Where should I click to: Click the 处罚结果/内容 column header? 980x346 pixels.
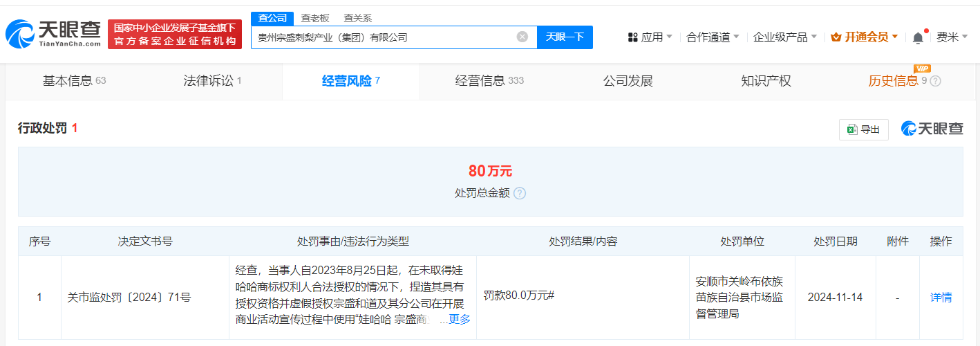point(583,242)
